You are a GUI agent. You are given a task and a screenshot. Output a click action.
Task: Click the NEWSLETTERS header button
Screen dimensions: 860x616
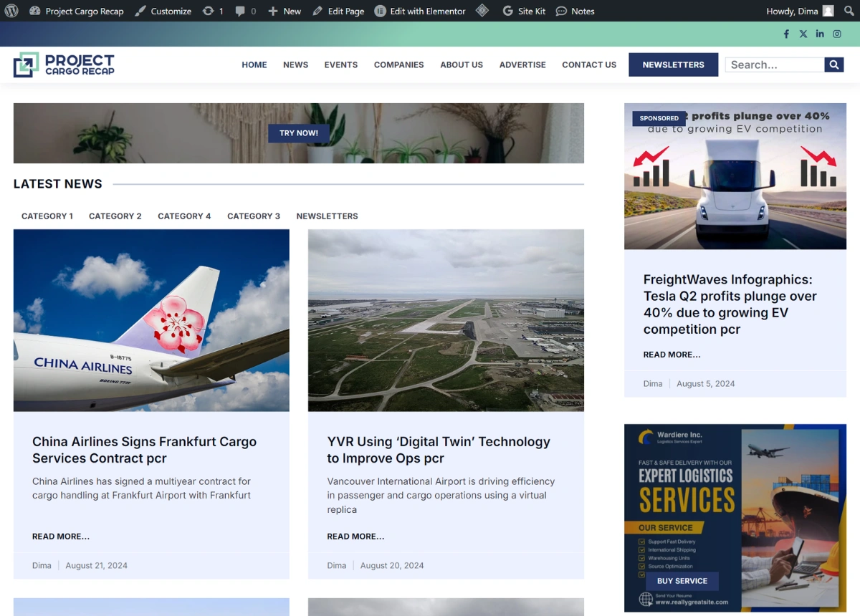click(x=674, y=64)
